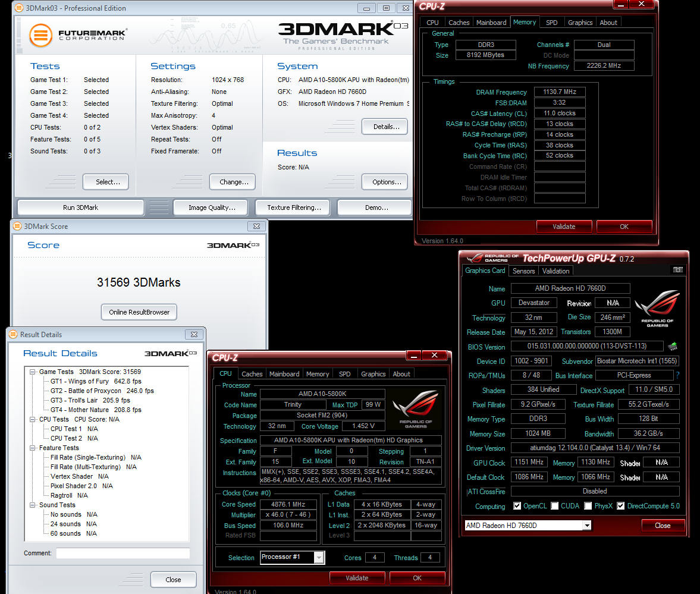Click Validate in the bottom CPU-Z window
Screen dimensions: 700x594
(x=357, y=578)
